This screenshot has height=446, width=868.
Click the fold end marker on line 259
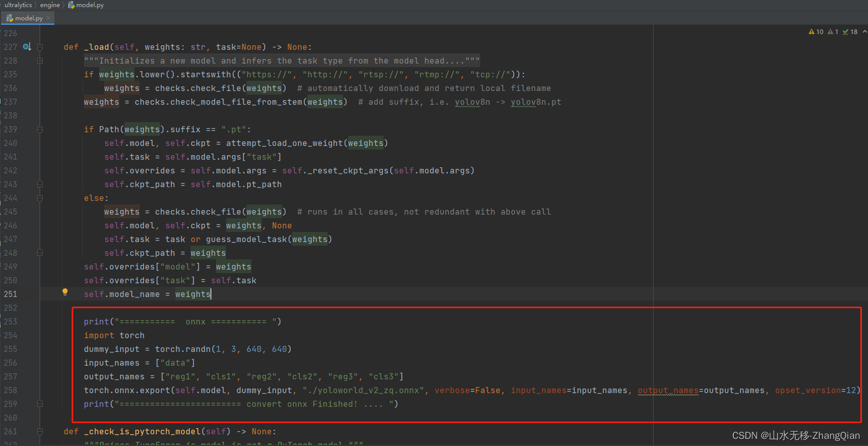click(x=40, y=404)
